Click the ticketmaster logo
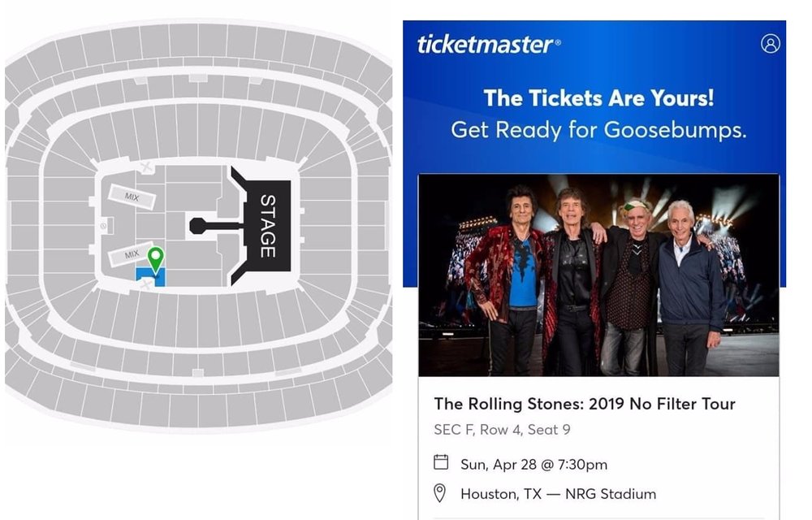 [488, 45]
